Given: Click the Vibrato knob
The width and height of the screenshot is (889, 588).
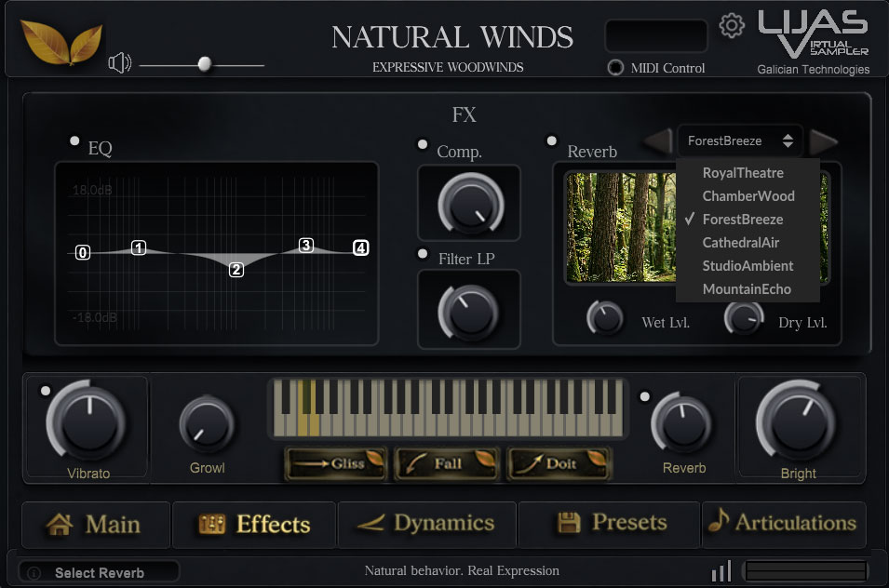Looking at the screenshot, I should point(88,422).
